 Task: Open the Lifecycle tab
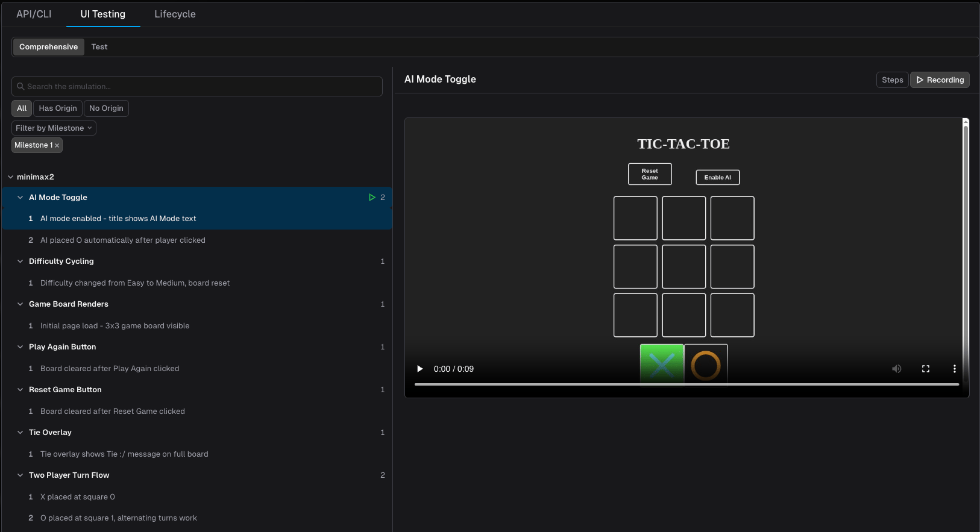tap(175, 14)
